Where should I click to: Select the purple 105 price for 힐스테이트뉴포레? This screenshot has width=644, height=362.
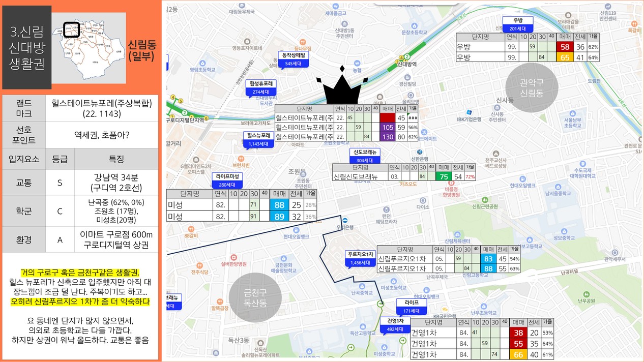point(388,127)
